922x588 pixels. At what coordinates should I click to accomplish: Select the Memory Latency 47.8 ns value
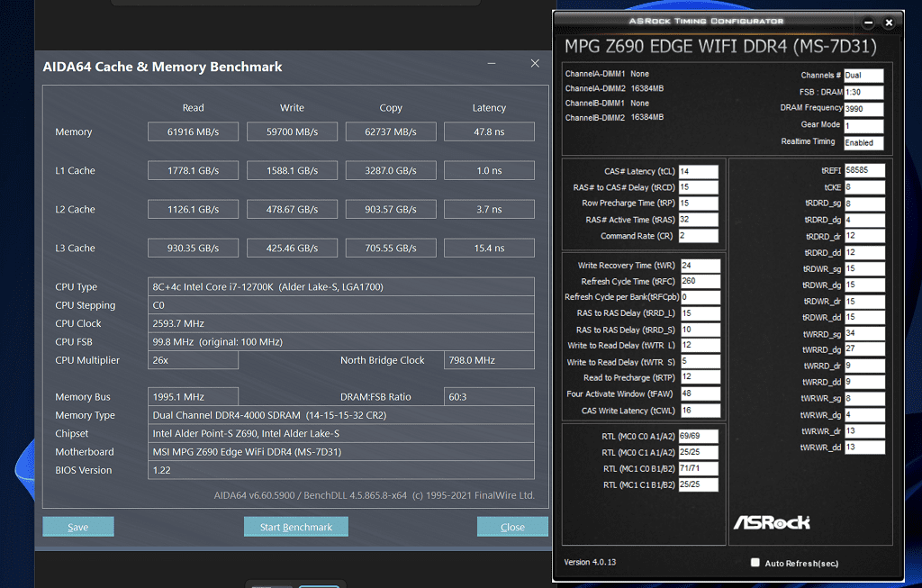[x=489, y=131]
